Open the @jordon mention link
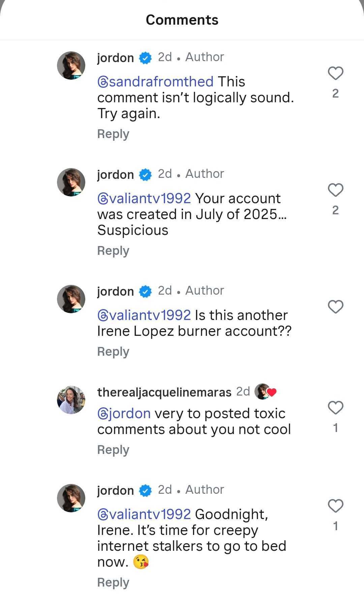Viewport: 364px width, 597px height. pyautogui.click(x=124, y=413)
